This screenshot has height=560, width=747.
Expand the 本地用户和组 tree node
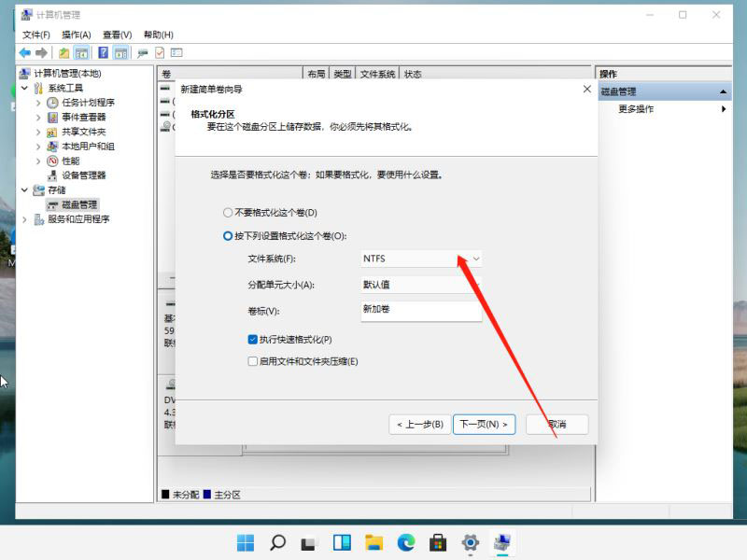37,147
